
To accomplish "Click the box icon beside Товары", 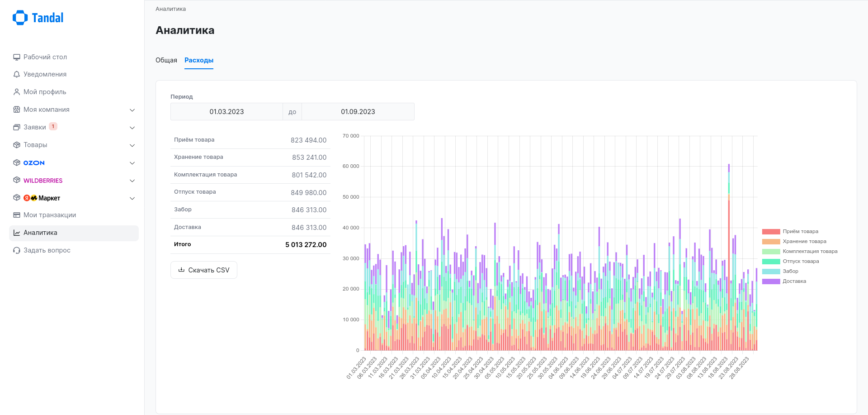I will (17, 145).
